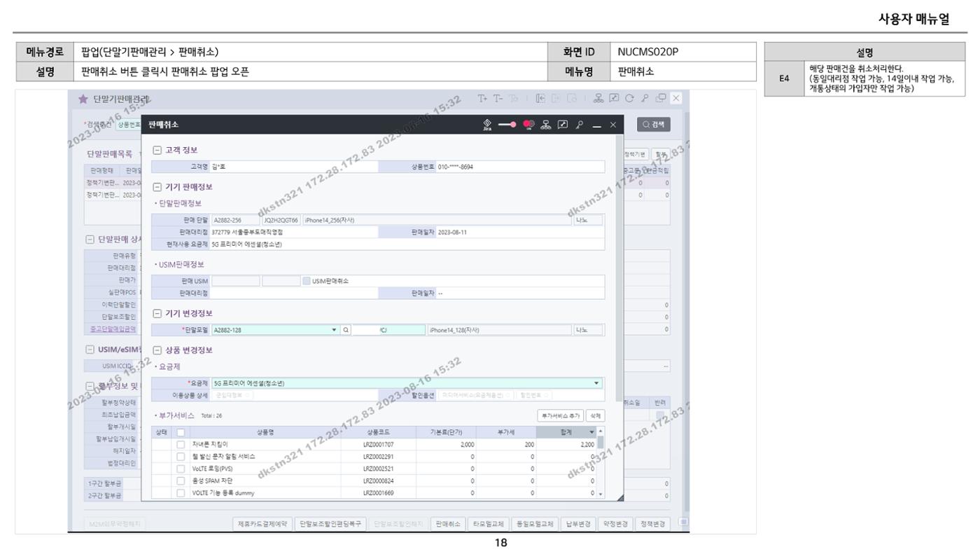Click the 중고단말매입금액 link
The image size is (980, 552).
tap(112, 328)
